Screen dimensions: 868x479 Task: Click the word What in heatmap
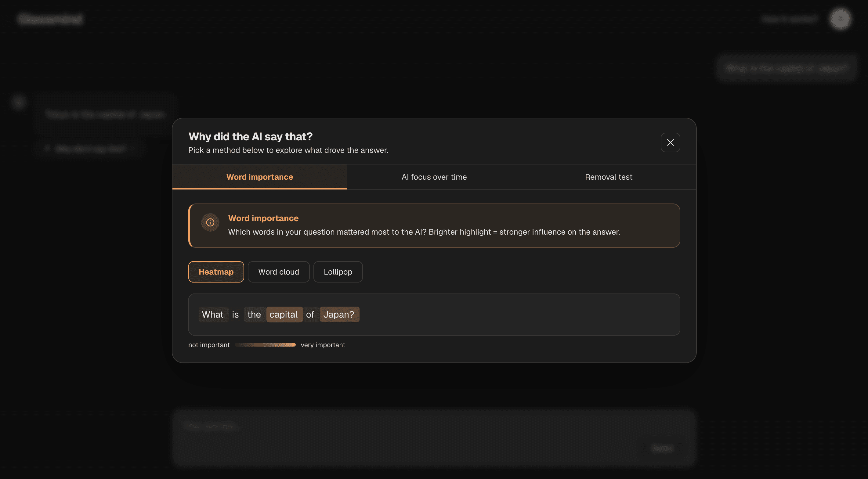[x=213, y=314]
